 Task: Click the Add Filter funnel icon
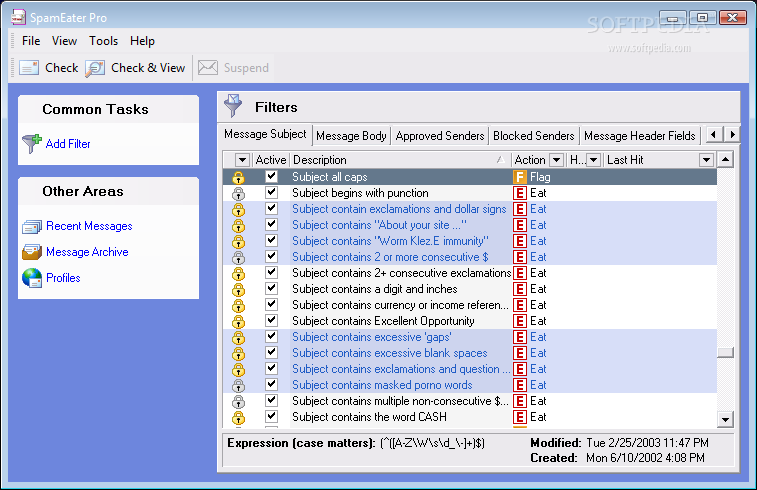pyautogui.click(x=32, y=143)
